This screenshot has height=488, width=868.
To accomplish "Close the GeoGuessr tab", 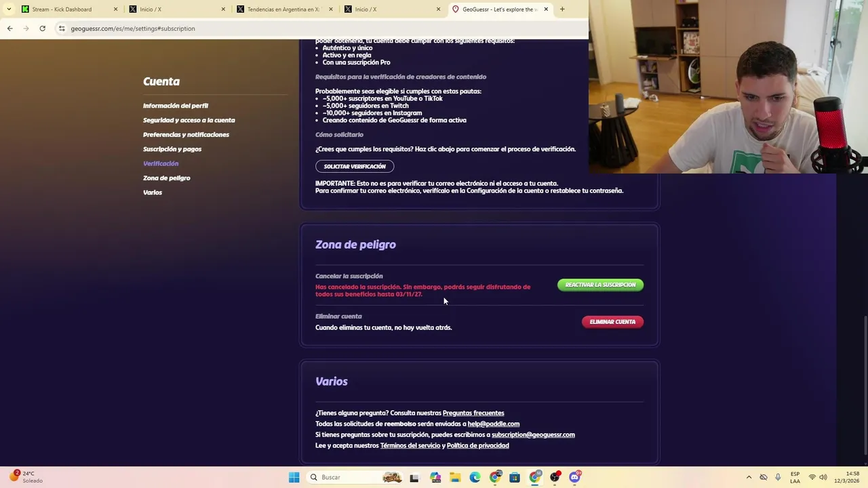I will pos(546,9).
